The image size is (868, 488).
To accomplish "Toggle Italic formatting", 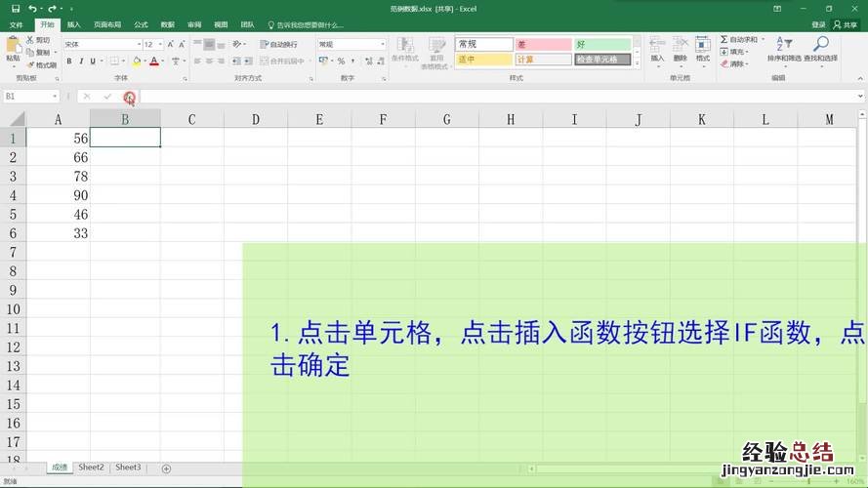I will click(x=81, y=61).
